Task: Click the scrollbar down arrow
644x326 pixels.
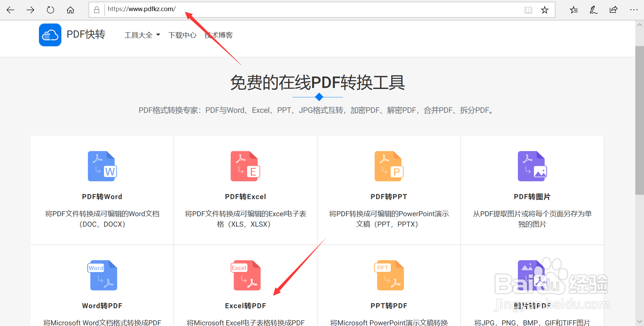Action: [640, 322]
